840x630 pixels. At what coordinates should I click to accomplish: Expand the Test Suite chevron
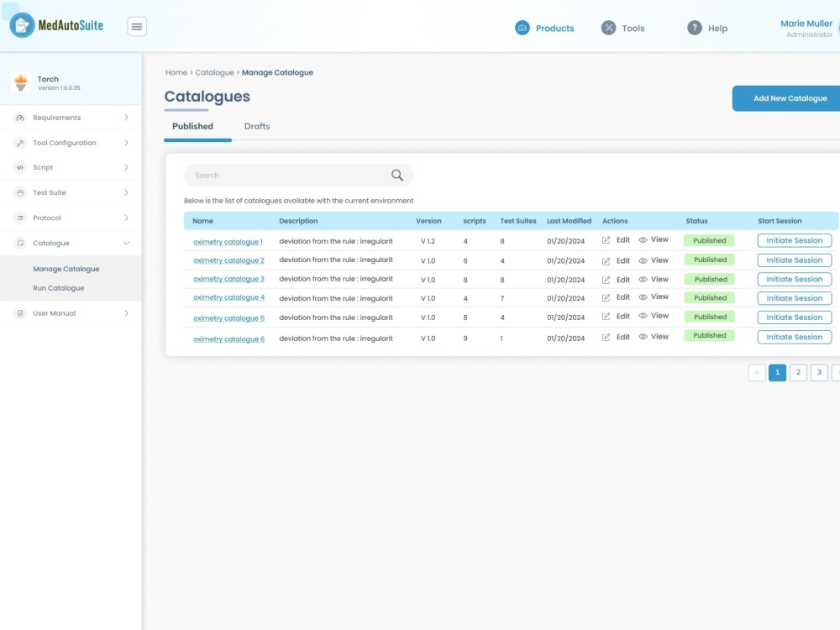127,193
